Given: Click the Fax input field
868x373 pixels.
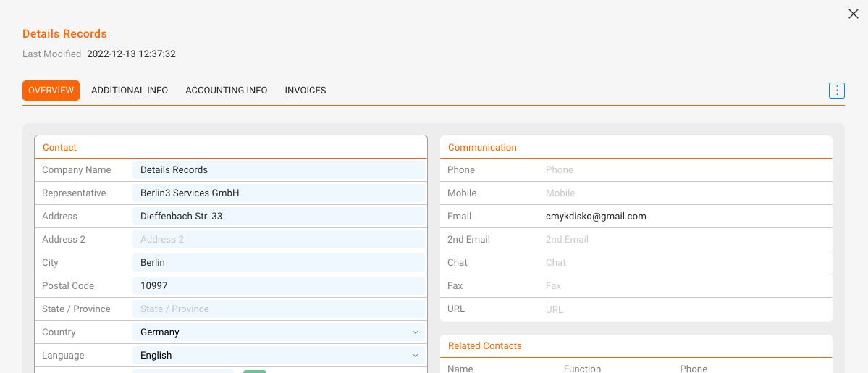Looking at the screenshot, I should coord(686,286).
